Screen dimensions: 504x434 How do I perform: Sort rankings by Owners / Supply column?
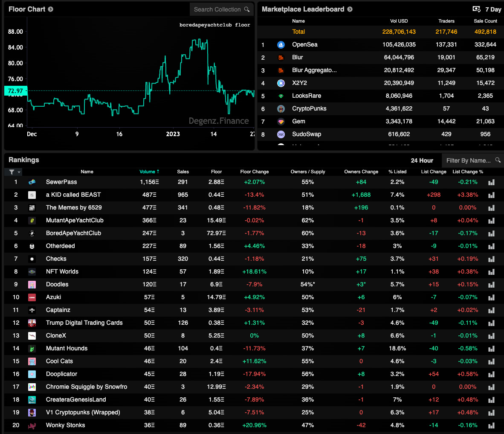coord(307,172)
